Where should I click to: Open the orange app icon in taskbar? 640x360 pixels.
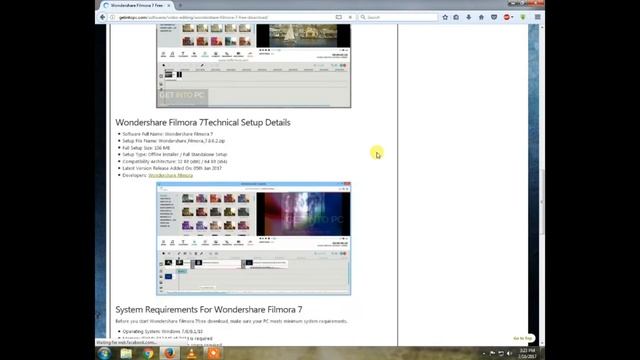[x=213, y=353]
